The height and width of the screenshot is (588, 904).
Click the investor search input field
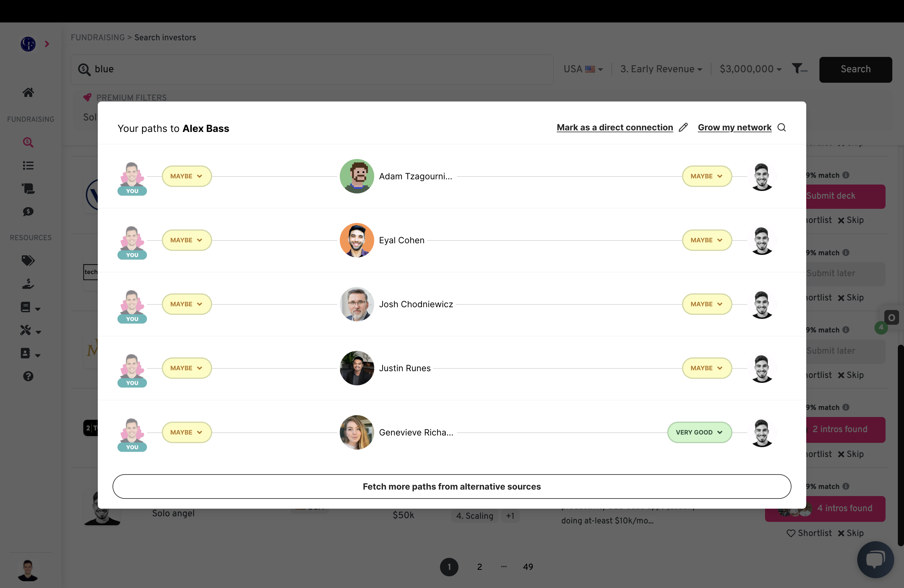point(312,70)
